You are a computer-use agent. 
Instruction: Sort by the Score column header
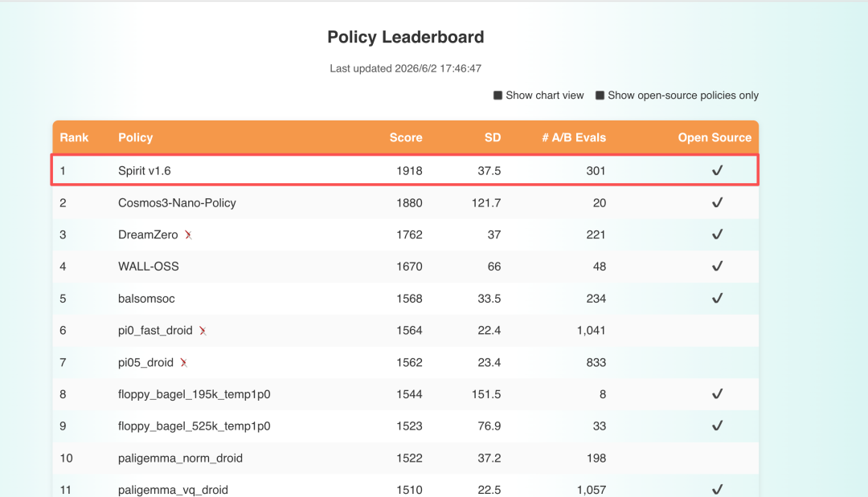pyautogui.click(x=406, y=137)
